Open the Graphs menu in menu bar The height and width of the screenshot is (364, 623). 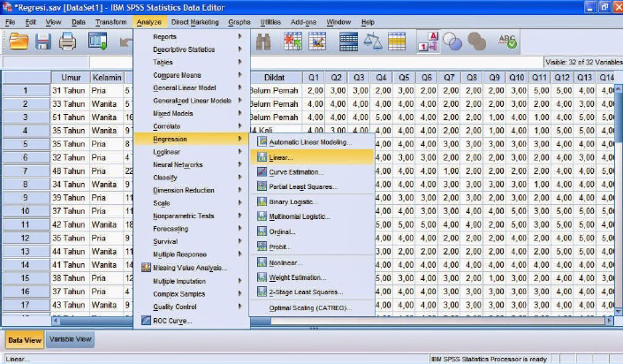click(239, 21)
